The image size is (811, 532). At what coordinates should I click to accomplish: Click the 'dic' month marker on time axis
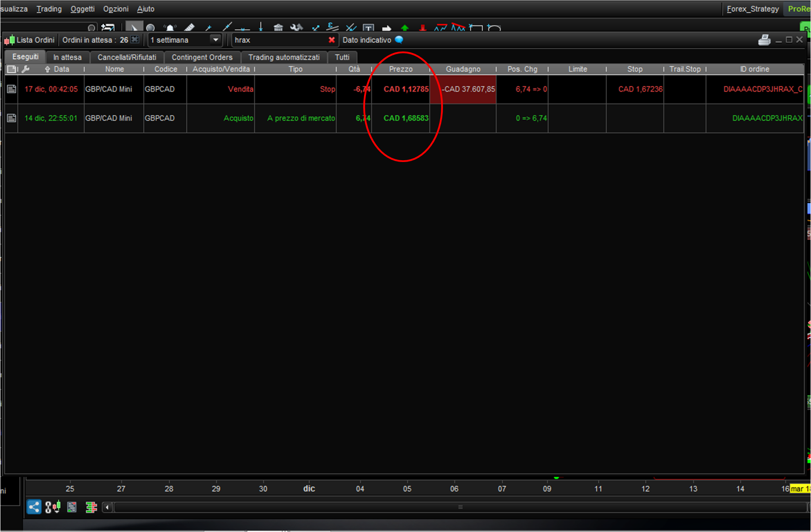tap(309, 489)
